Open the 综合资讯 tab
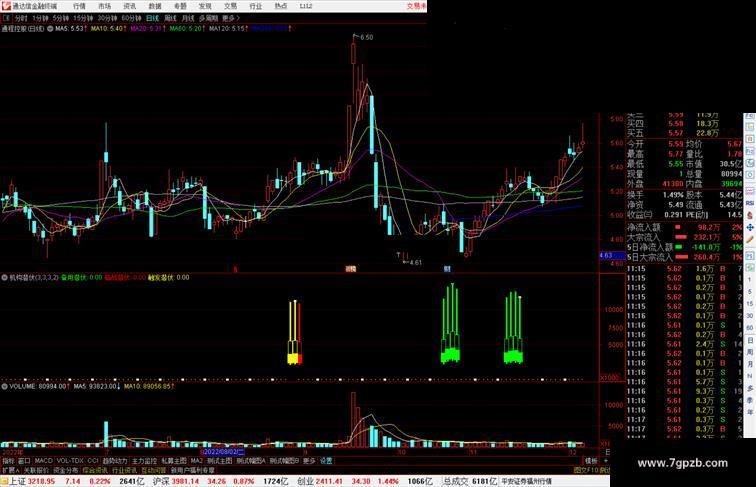Viewport: 756px width, 487px height. 95,470
